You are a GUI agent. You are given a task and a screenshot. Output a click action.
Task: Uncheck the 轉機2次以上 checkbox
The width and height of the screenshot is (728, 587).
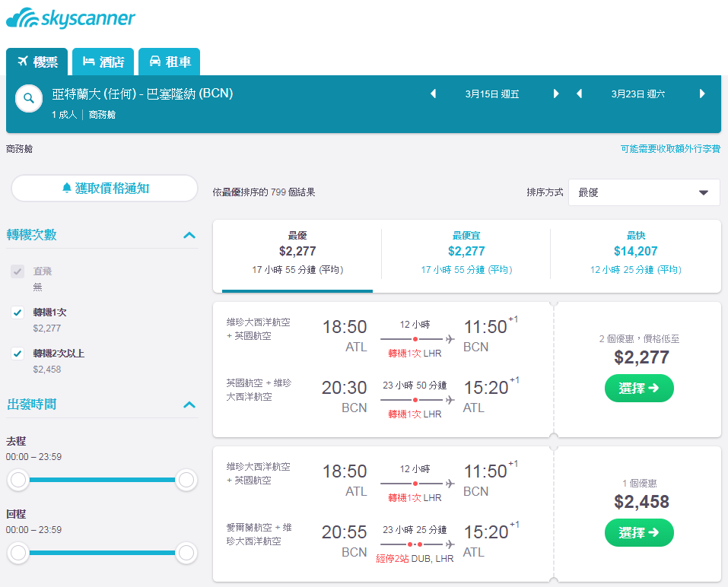(x=17, y=354)
